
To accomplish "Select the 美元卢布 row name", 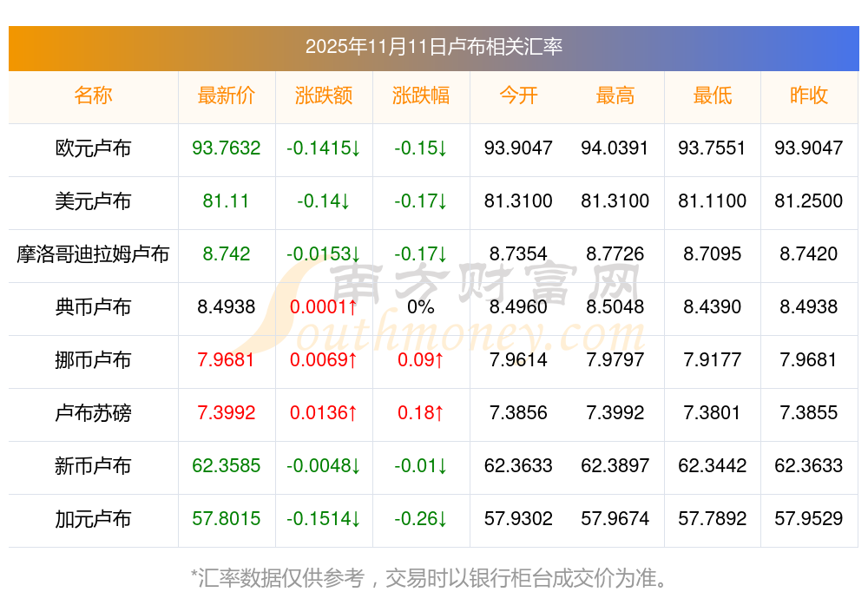I will click(93, 201).
